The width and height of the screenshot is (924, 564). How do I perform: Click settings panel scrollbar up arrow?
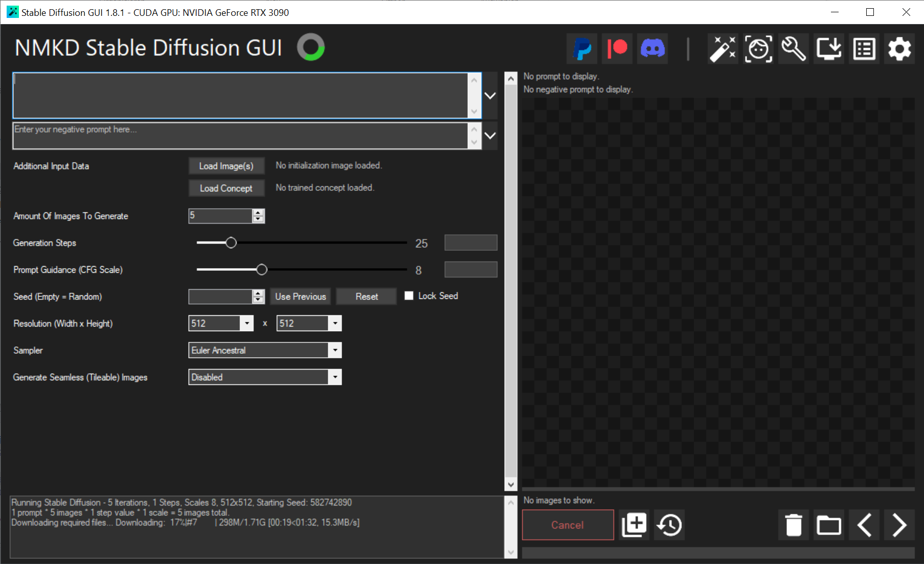click(511, 78)
